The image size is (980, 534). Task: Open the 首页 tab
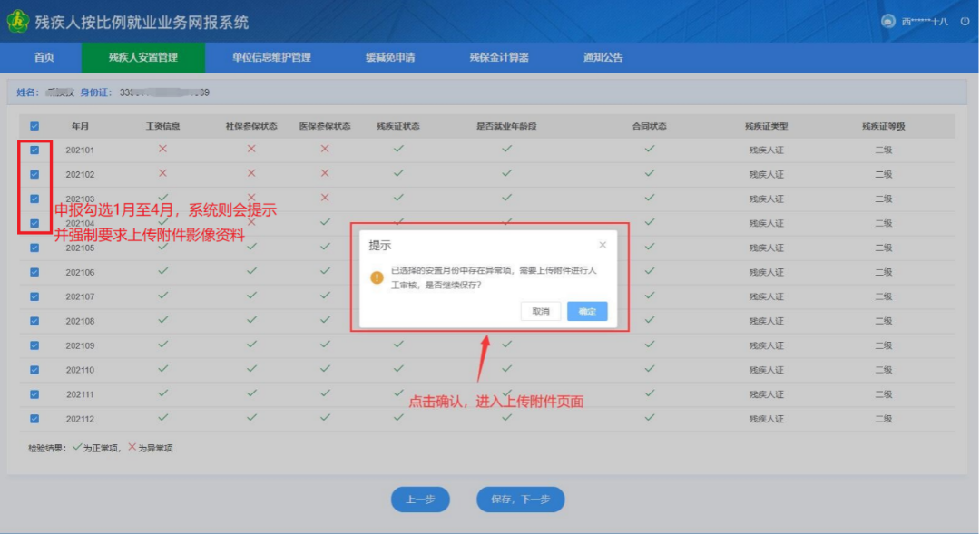tap(44, 57)
